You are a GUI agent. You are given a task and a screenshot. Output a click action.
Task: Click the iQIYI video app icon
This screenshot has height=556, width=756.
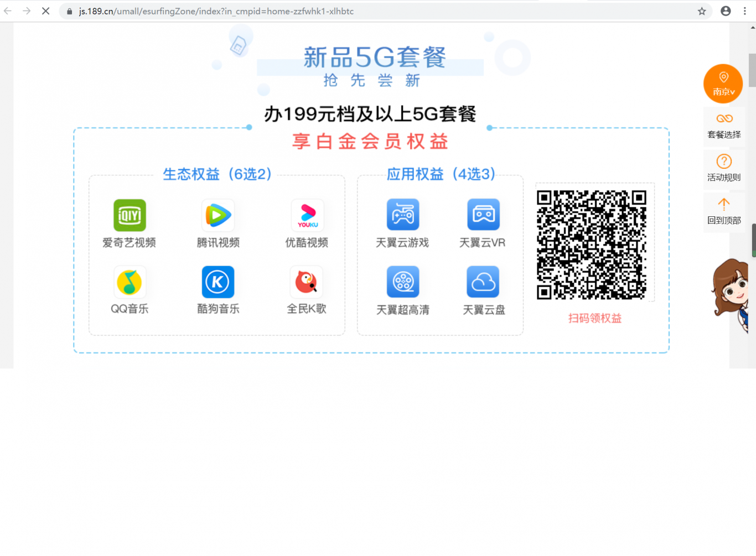[130, 215]
